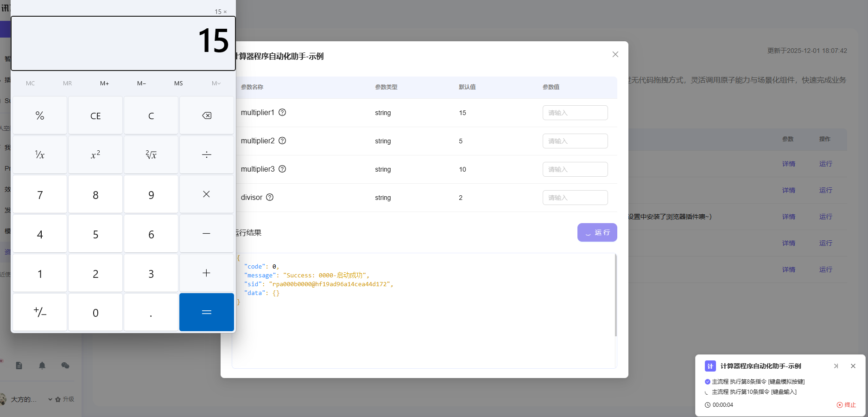Collapse the automation progress popup
The width and height of the screenshot is (868, 417).
click(x=836, y=366)
